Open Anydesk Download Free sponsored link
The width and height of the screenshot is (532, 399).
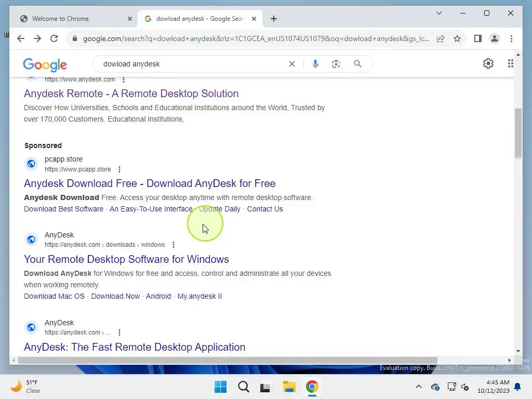[150, 183]
